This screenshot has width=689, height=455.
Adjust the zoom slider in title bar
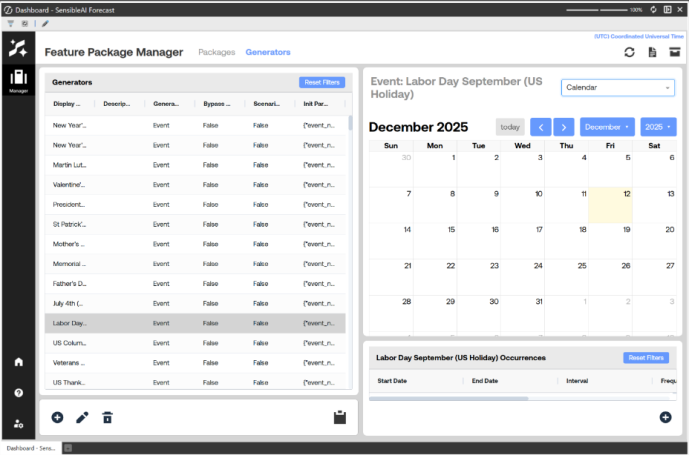pyautogui.click(x=597, y=10)
